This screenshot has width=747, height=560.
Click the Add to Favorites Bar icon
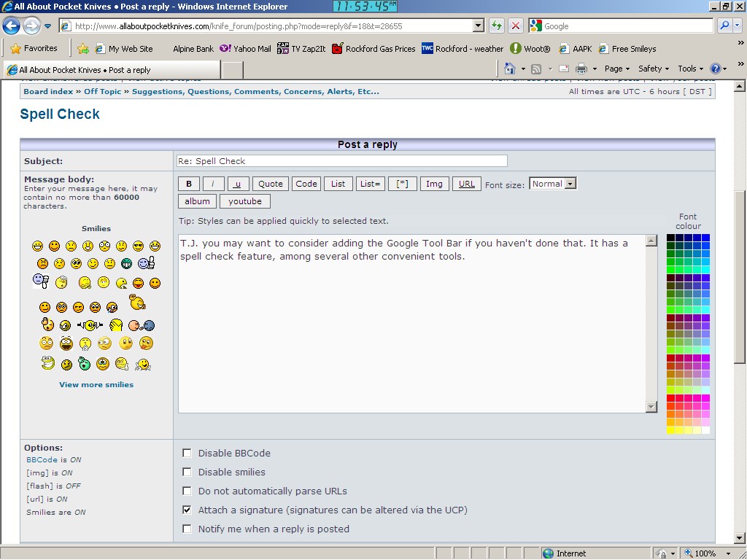click(x=83, y=49)
